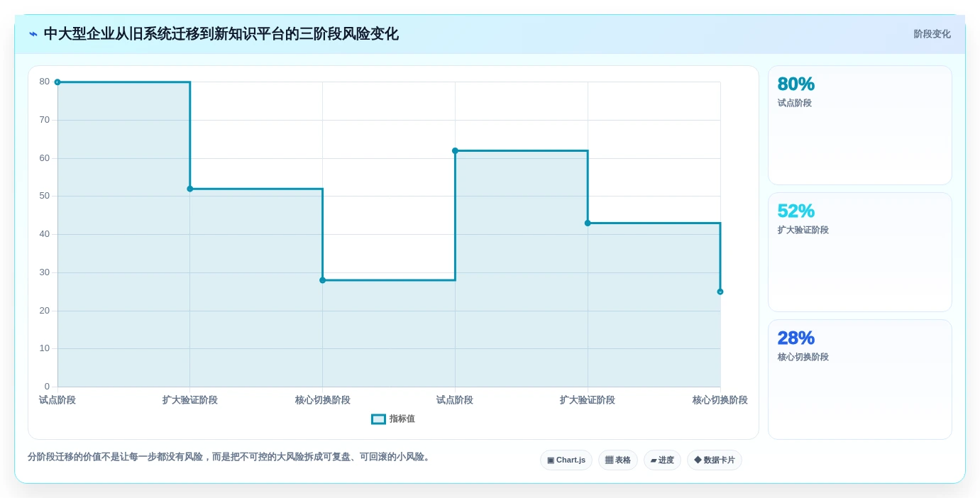Select the 表格 tag
Viewport: 980px width, 498px height.
click(618, 460)
